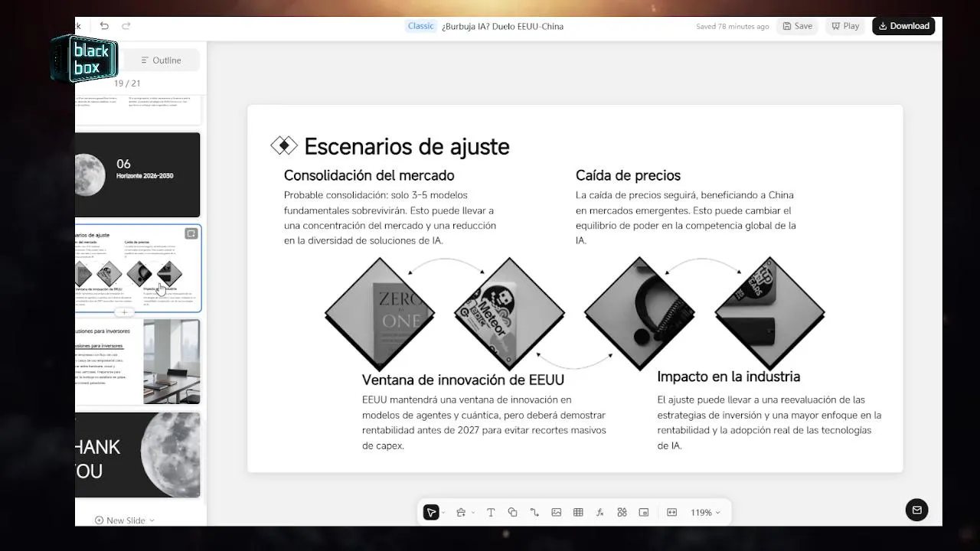Screen dimensions: 980x551
Task: Save the presentation
Action: tap(798, 26)
